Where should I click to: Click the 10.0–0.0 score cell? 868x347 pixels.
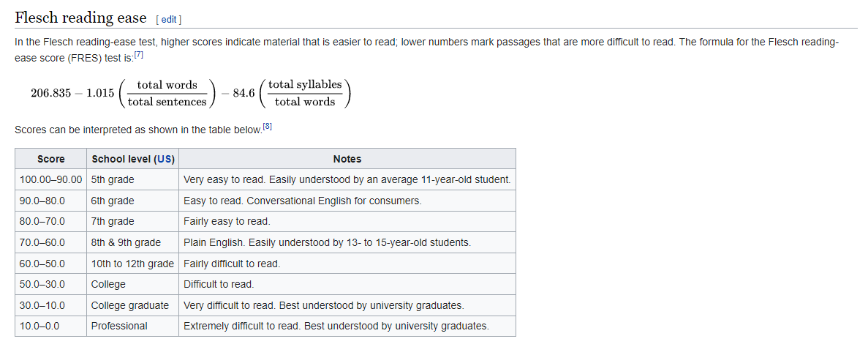coord(51,326)
